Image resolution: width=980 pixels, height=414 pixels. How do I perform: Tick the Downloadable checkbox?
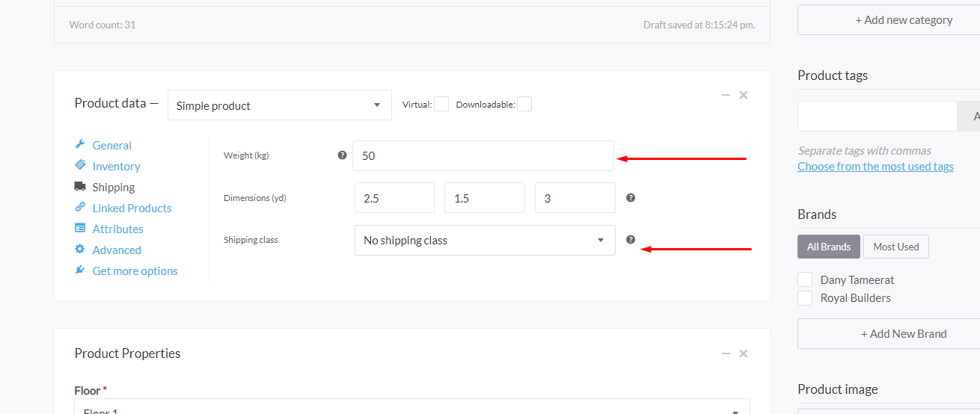click(524, 105)
